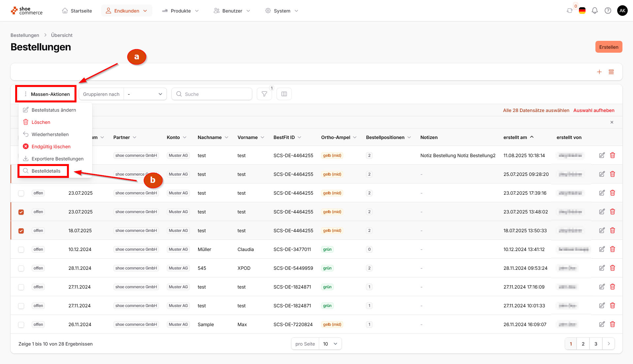The height and width of the screenshot is (364, 633).
Task: Click the notification bell icon
Action: coord(594,11)
